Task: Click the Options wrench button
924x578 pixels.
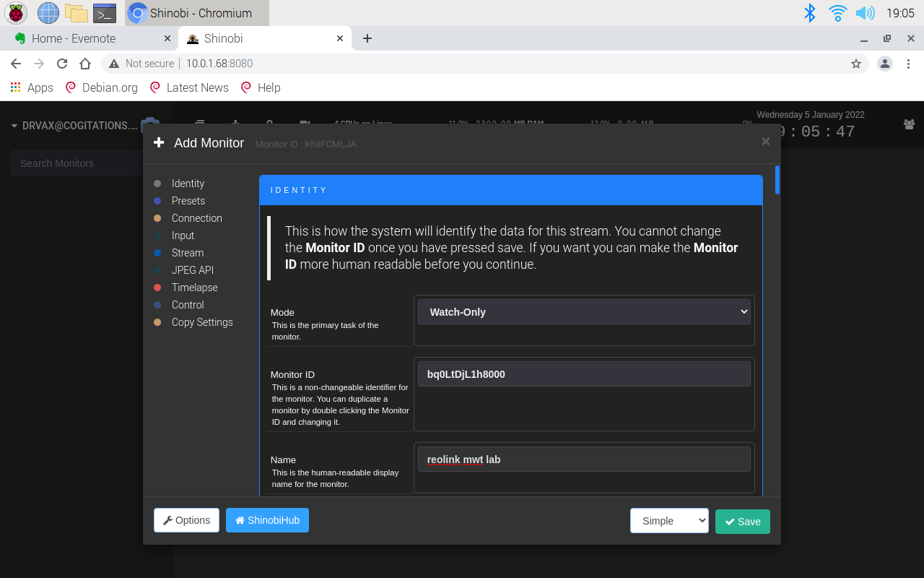Action: click(x=186, y=520)
